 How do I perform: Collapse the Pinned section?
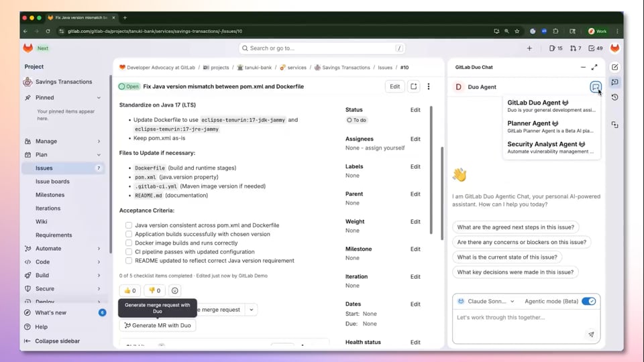99,98
